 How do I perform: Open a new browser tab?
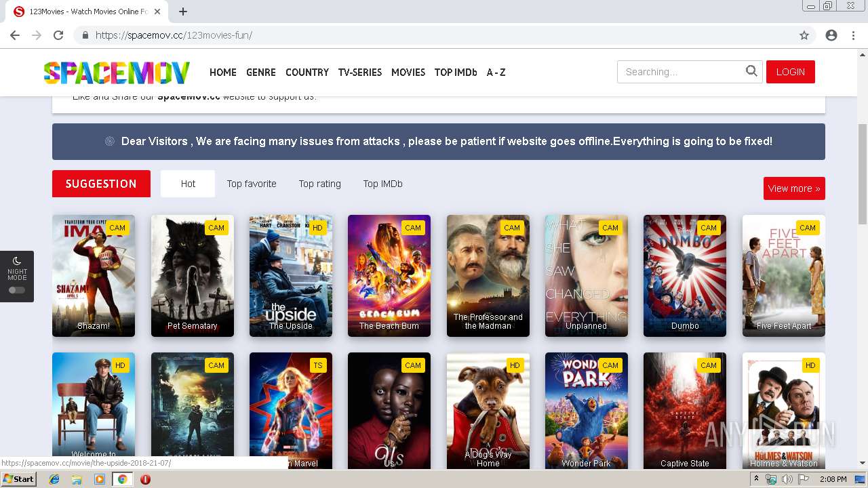(x=183, y=12)
